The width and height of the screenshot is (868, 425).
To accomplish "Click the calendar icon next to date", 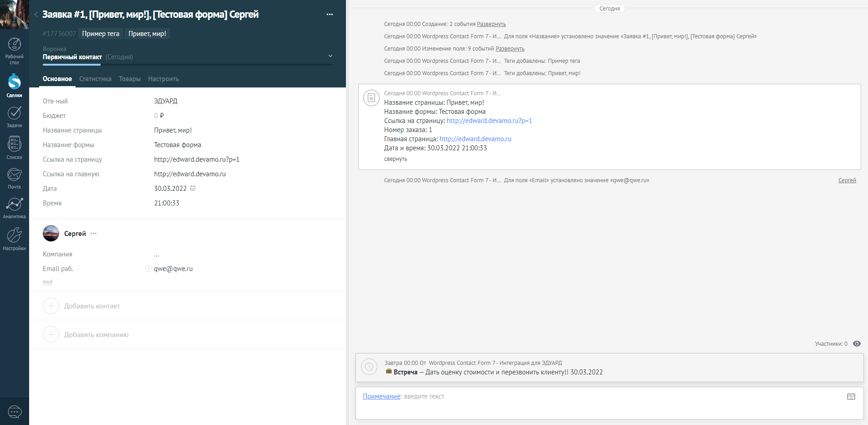I will coord(193,188).
